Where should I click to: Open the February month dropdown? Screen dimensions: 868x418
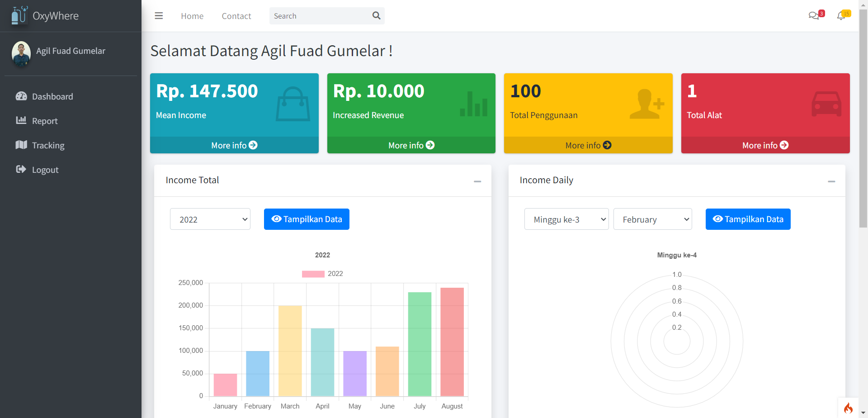[652, 219]
